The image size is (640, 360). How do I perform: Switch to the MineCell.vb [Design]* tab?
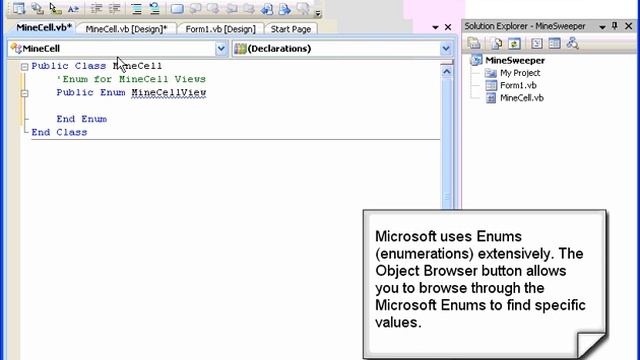click(x=127, y=29)
